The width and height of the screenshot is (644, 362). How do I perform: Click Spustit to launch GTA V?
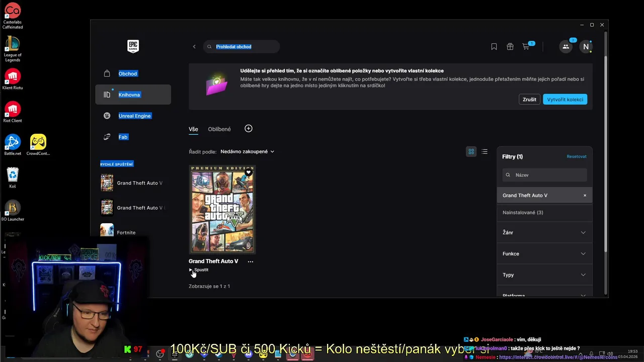pyautogui.click(x=199, y=270)
